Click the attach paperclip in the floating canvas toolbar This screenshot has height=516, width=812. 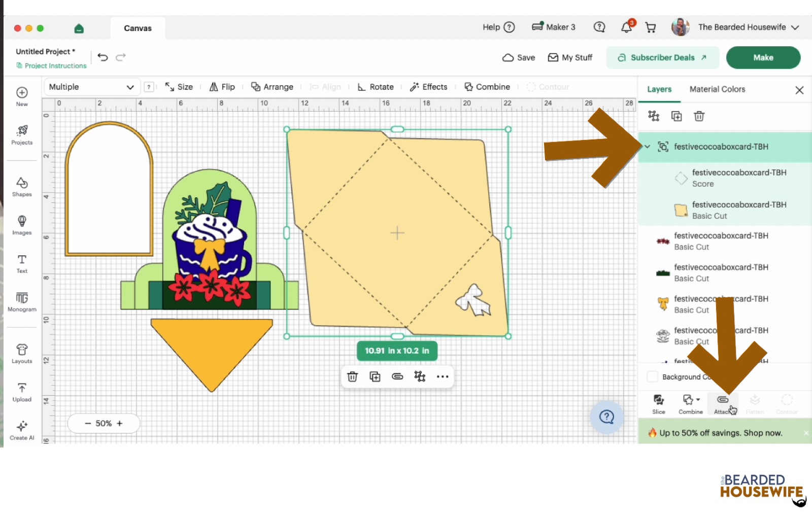[x=397, y=376]
